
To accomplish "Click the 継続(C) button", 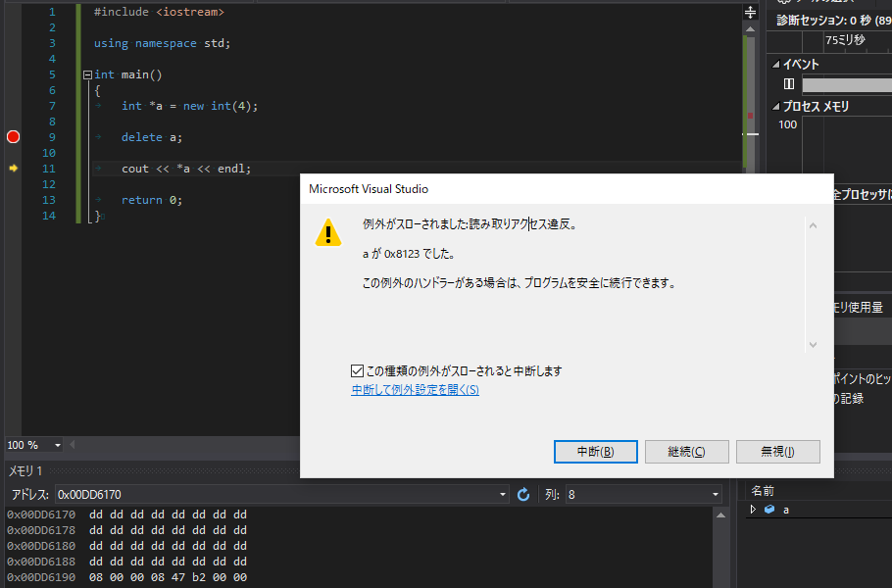I will (686, 452).
